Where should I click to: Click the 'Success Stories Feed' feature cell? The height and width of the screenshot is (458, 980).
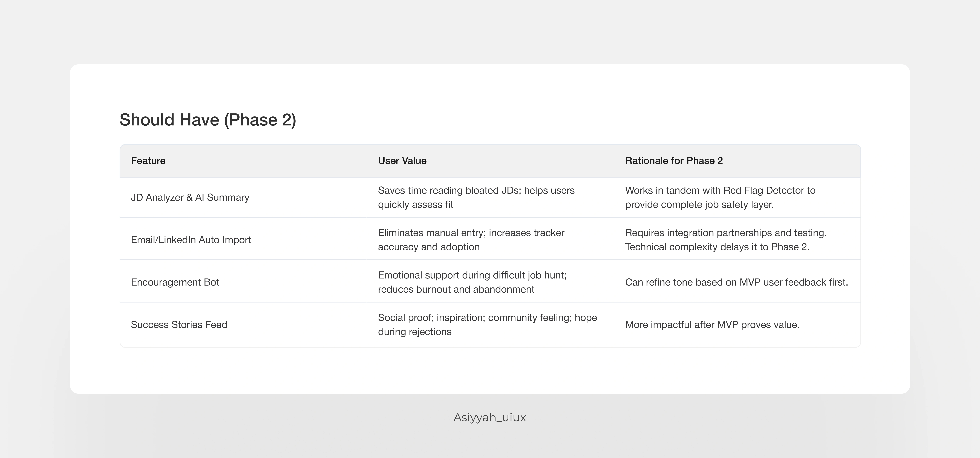point(179,325)
